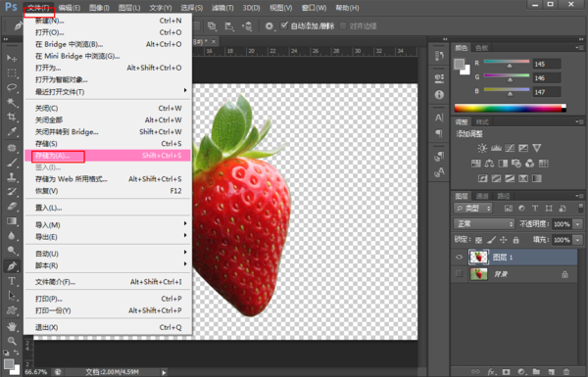Add a Color Balance adjustment

pos(489,164)
